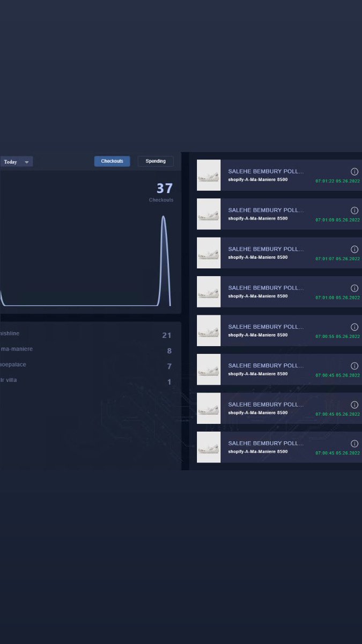Click shoe thumbnail of the 07:00:55 checkout
This screenshot has width=362, height=644.
coord(209,331)
